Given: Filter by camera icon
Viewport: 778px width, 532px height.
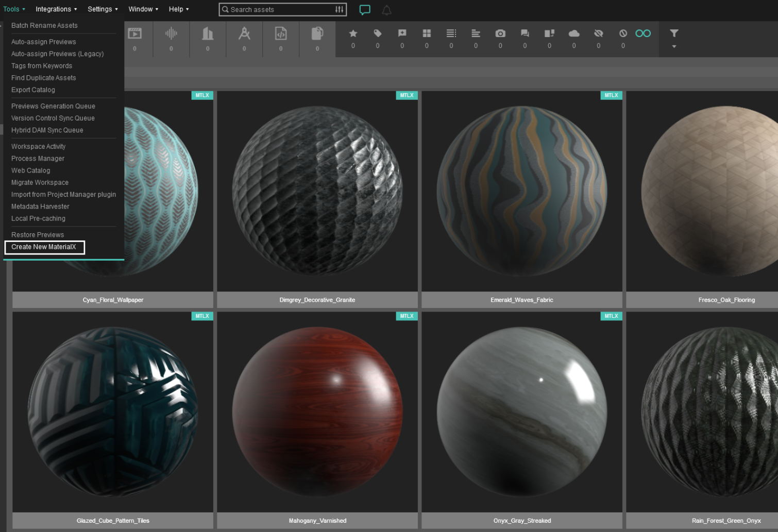Looking at the screenshot, I should click(500, 33).
